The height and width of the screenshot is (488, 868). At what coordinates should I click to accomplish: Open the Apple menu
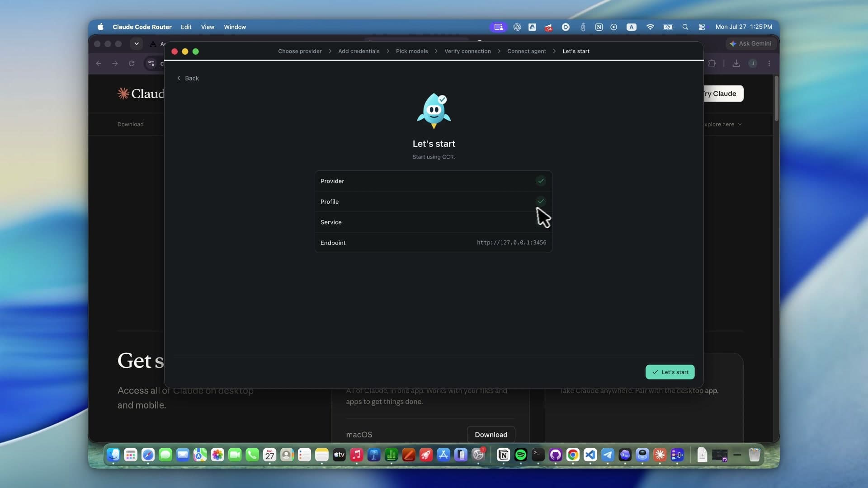coord(100,27)
